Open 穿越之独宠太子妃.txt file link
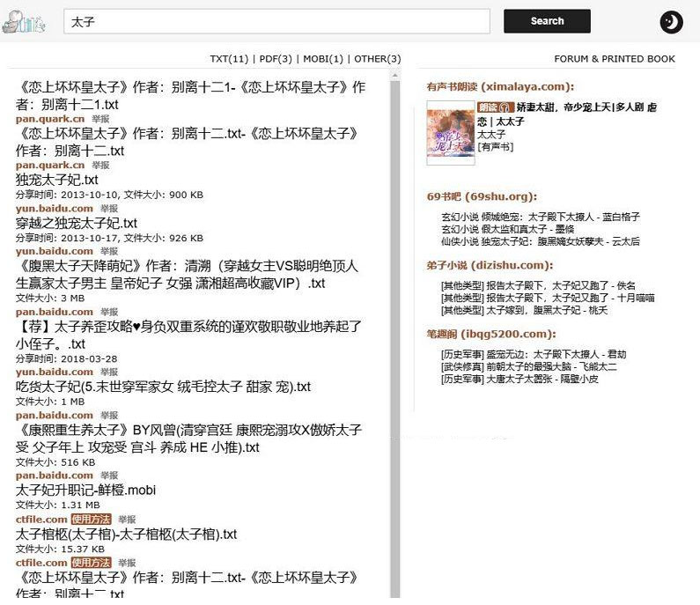The height and width of the screenshot is (605, 700). click(77, 223)
